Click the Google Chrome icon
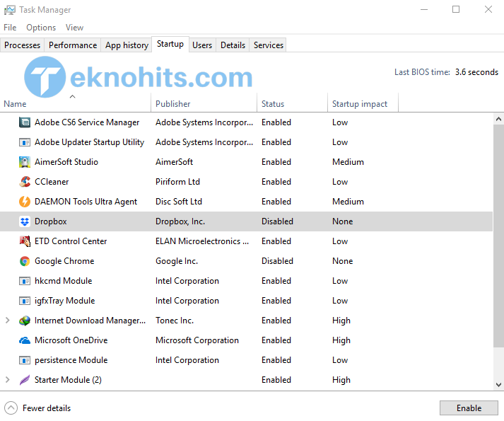The image size is (504, 421). click(25, 261)
